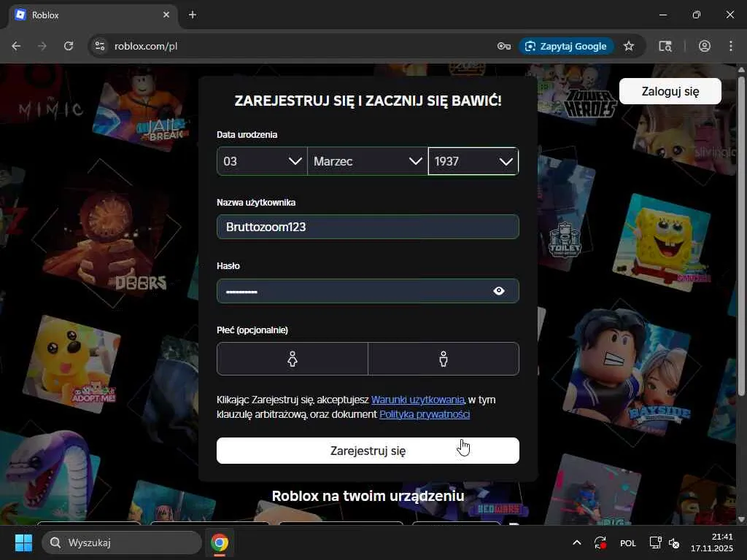Open a new tab with the plus button
747x560 pixels.
pyautogui.click(x=193, y=15)
